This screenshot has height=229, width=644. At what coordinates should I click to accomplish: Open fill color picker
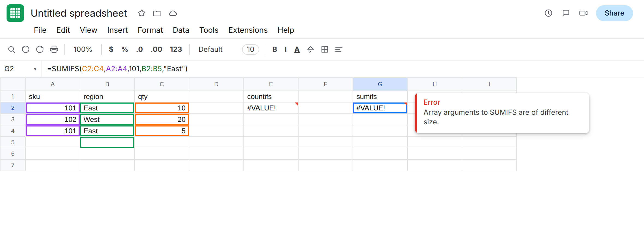(x=311, y=49)
